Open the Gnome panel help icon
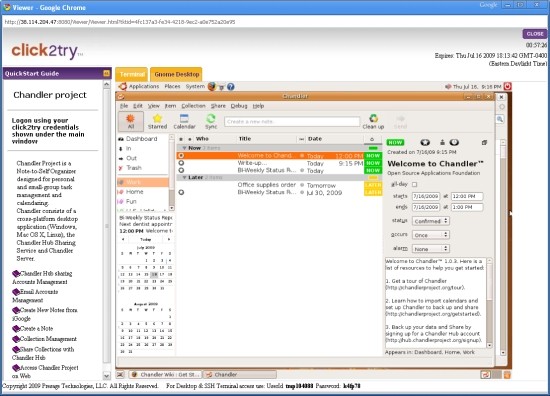The image size is (550, 396). click(230, 87)
